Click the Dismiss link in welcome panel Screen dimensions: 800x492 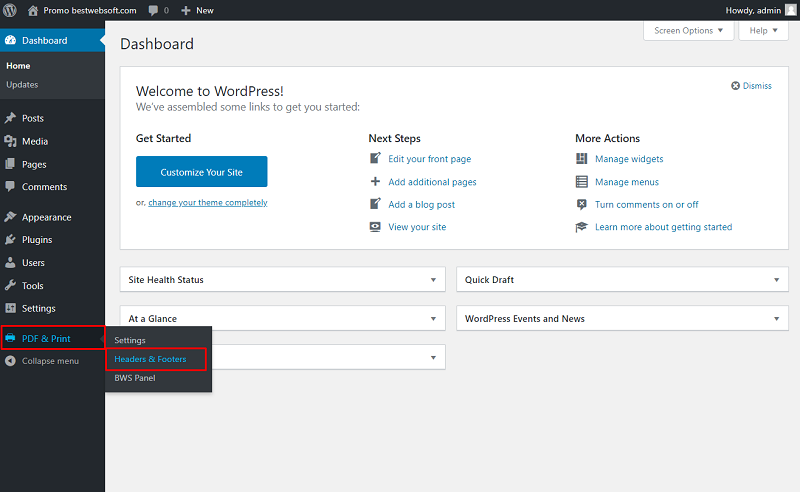click(757, 86)
